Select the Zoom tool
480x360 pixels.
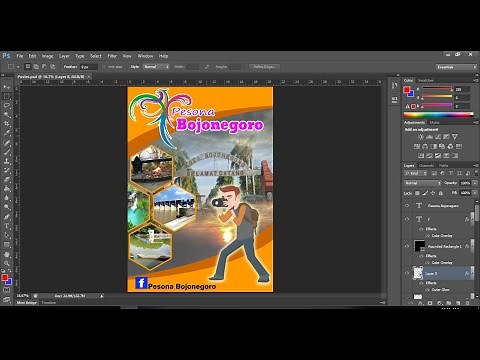(x=7, y=263)
